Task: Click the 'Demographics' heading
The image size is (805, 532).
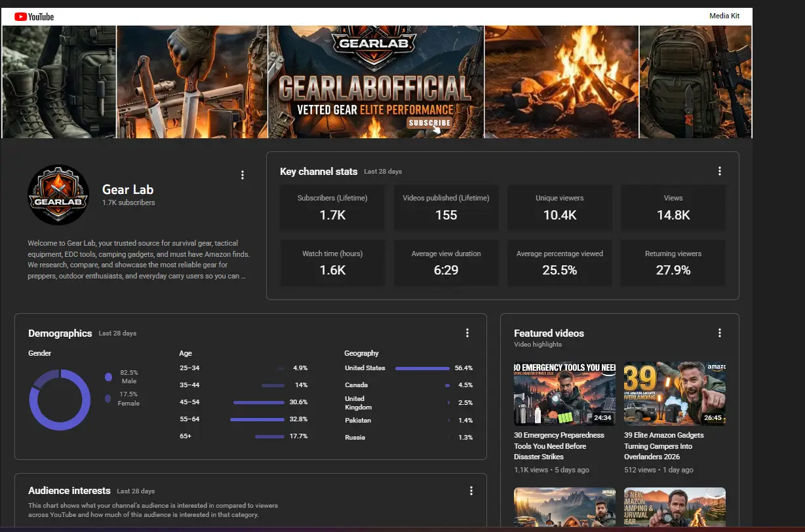Action: pos(60,333)
